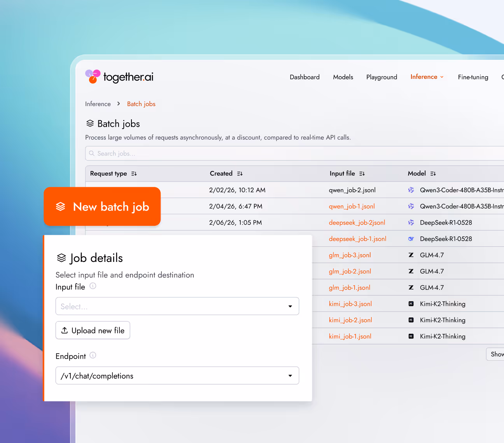504x443 pixels.
Task: Click the qwen_job-2.jsonl input file cell
Action: (x=352, y=190)
